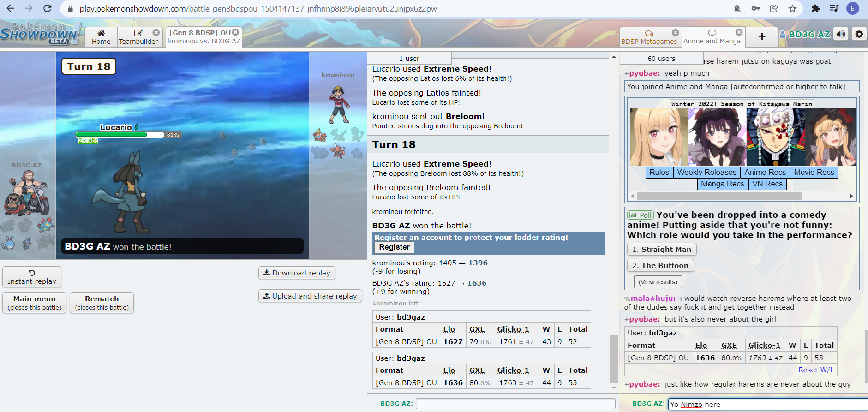Return to Main menu
The image size is (868, 412).
tap(35, 303)
